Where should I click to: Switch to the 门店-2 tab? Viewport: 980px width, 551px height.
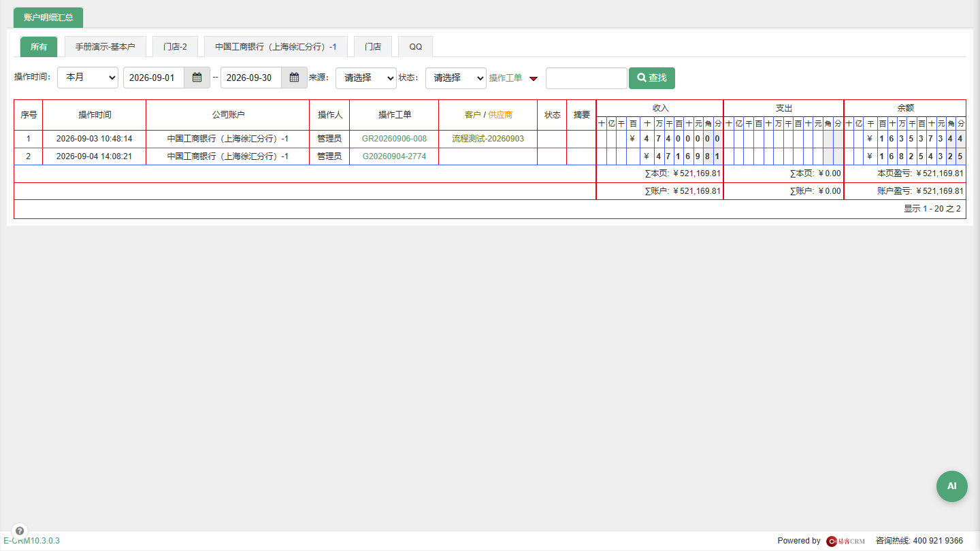point(175,47)
